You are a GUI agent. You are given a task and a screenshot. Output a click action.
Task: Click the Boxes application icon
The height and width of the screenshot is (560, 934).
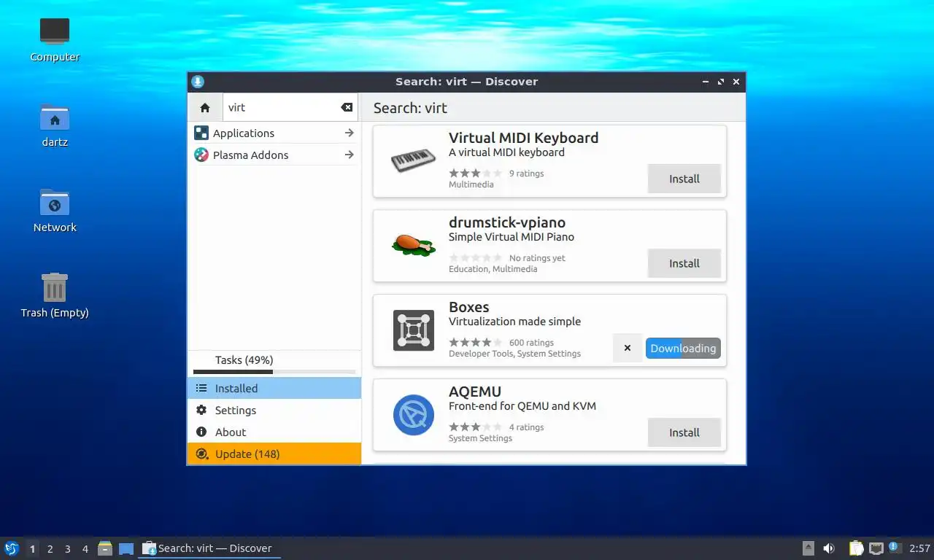pos(414,330)
